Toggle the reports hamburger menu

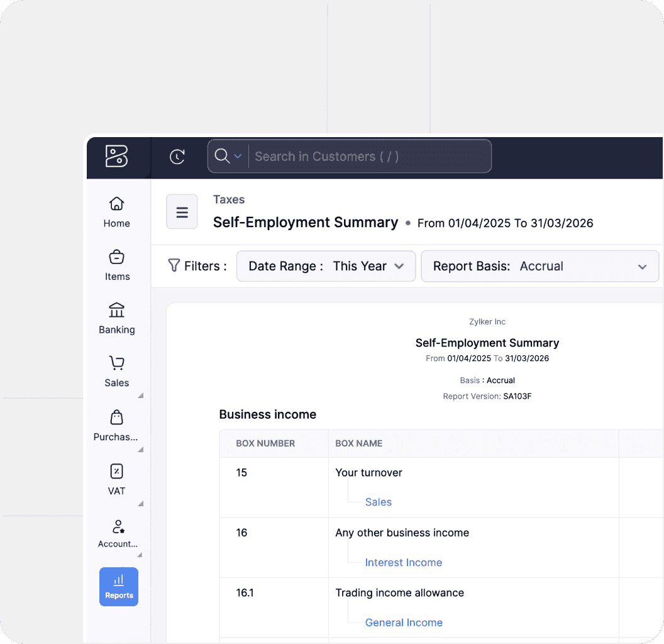click(x=182, y=212)
